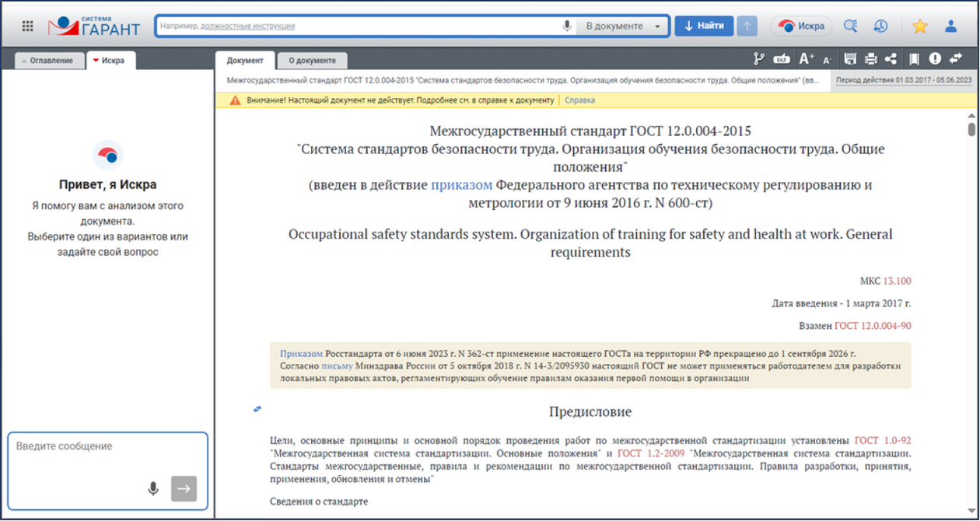Select the Искра tab in the left panel
The image size is (980, 521).
(x=111, y=61)
